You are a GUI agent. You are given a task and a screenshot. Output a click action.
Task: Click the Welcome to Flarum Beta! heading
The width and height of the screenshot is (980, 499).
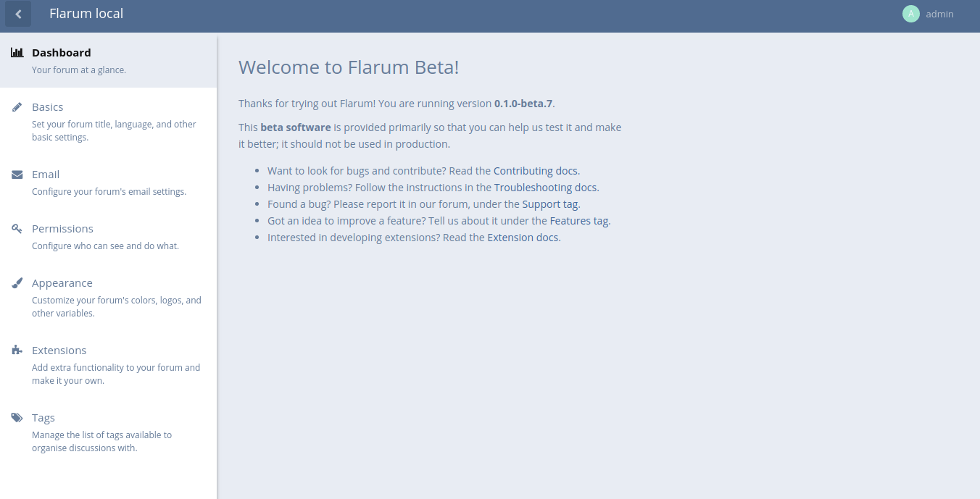pos(349,67)
